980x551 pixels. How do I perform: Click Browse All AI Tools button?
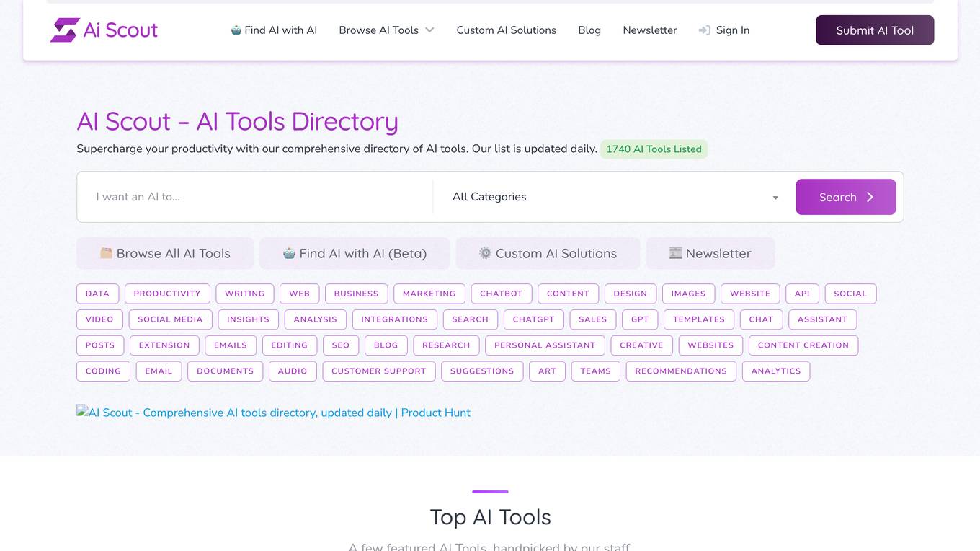[x=165, y=253]
